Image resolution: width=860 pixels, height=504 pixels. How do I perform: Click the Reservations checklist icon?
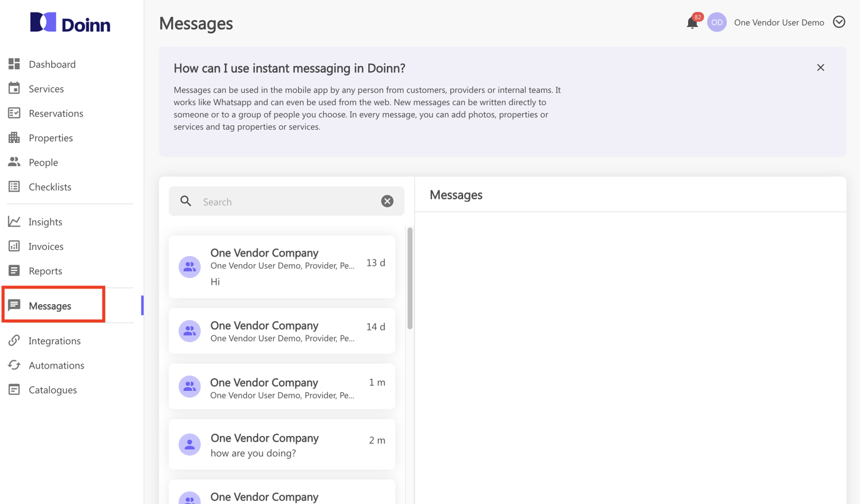click(14, 113)
